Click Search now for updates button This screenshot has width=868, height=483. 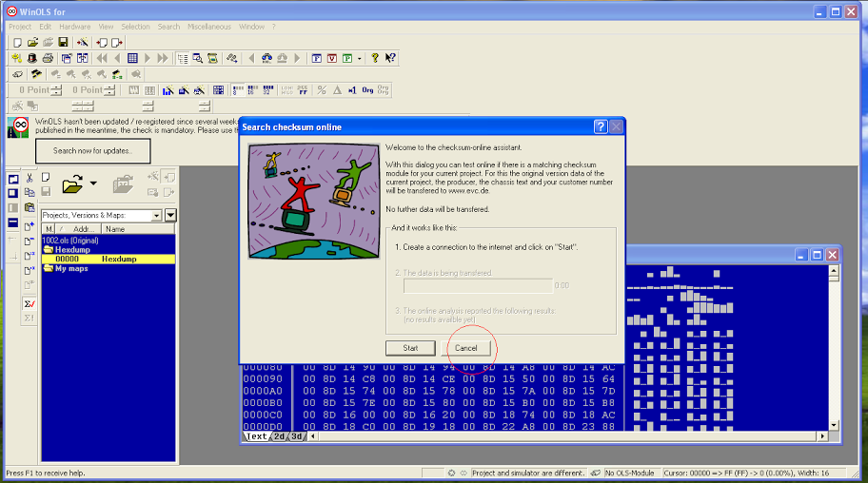[x=93, y=150]
